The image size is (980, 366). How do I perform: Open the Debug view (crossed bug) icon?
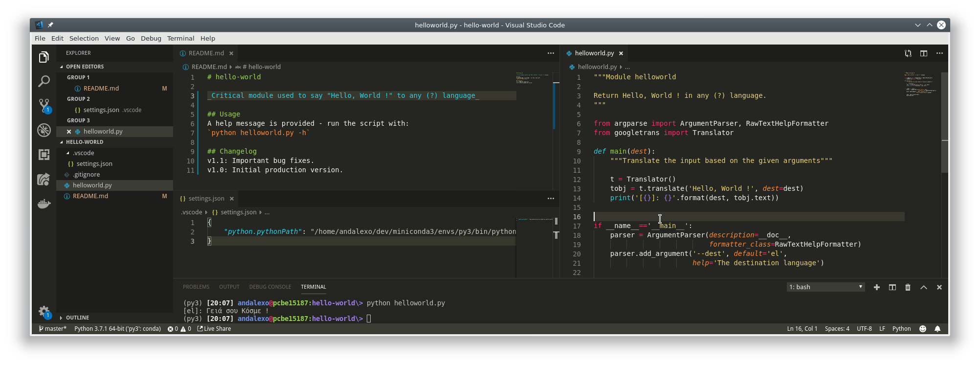[44, 130]
